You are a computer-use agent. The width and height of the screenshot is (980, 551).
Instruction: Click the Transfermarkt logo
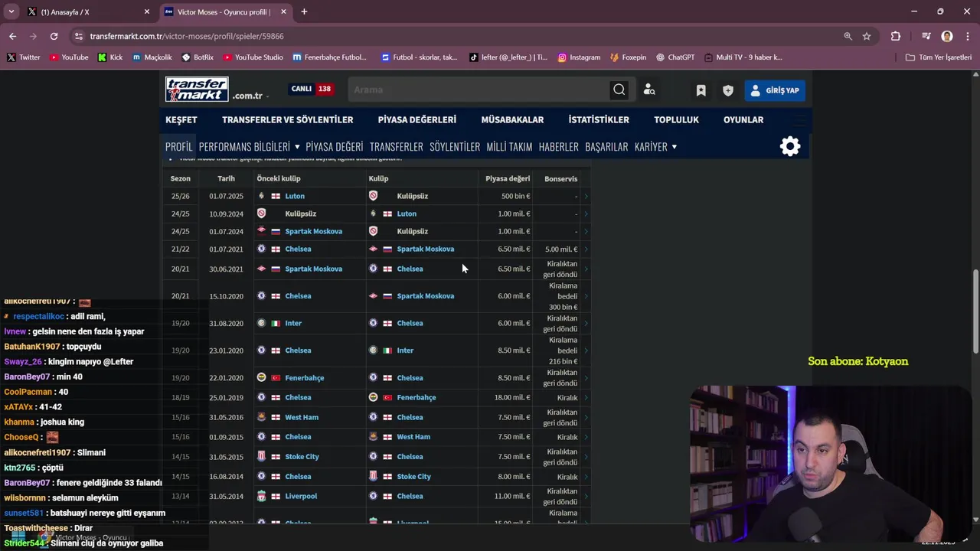point(197,90)
